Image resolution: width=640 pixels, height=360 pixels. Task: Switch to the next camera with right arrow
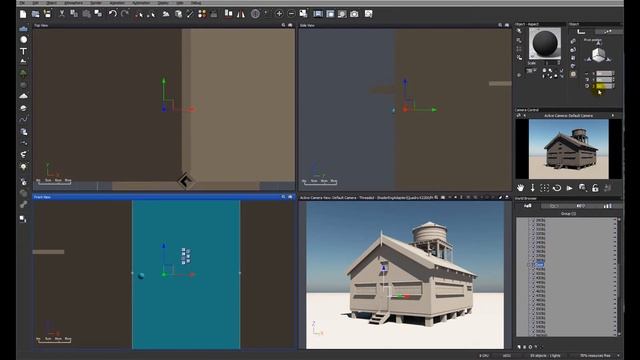pos(613,116)
